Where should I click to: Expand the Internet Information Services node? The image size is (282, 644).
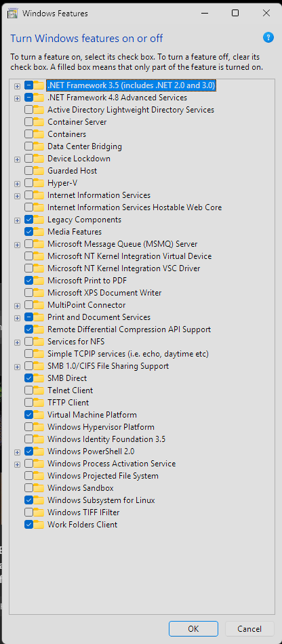coord(17,196)
